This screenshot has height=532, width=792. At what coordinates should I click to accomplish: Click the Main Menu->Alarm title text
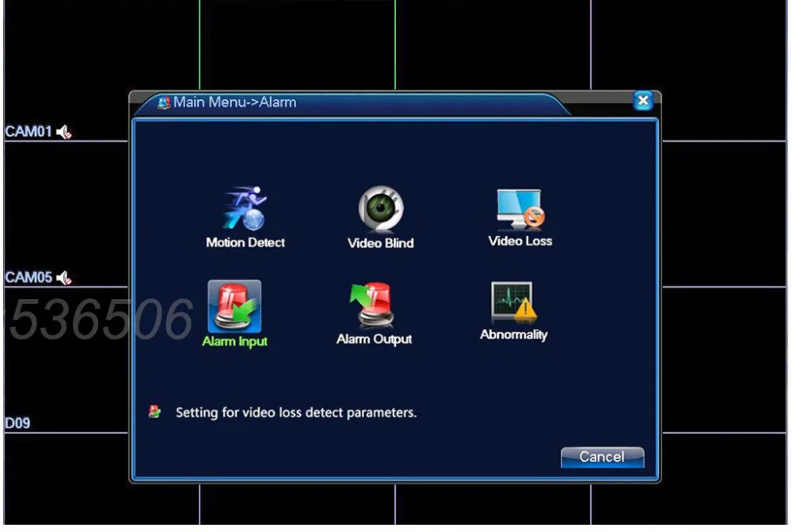[235, 102]
